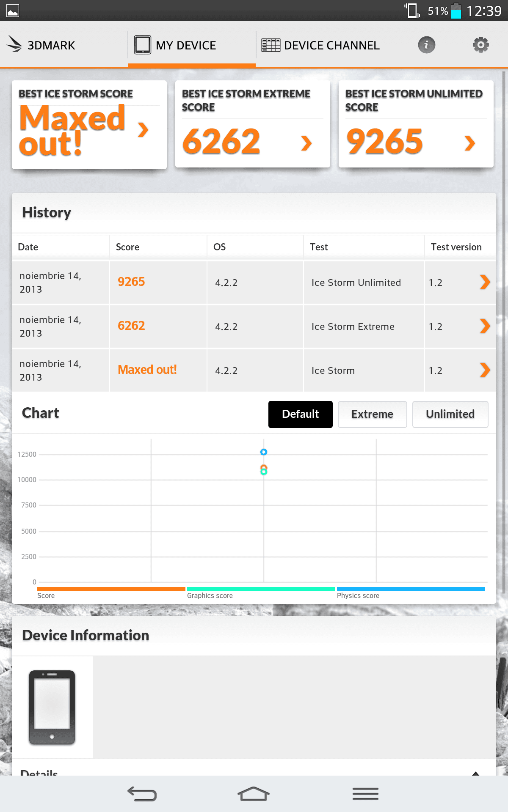Click the 'Ice Storm Extreme' test name cell
The image size is (508, 812).
pyautogui.click(x=353, y=326)
